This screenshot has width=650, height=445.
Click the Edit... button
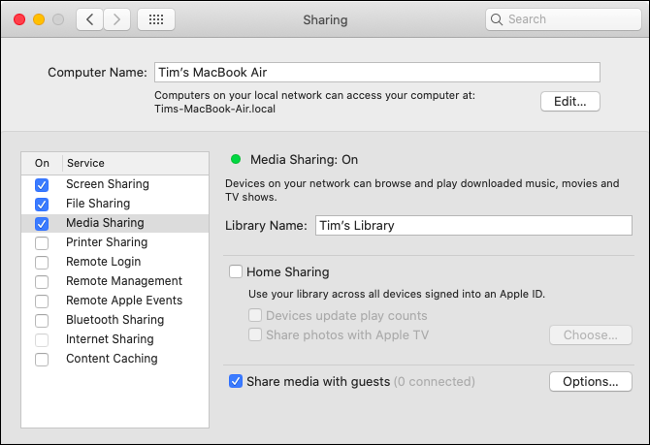pyautogui.click(x=570, y=102)
